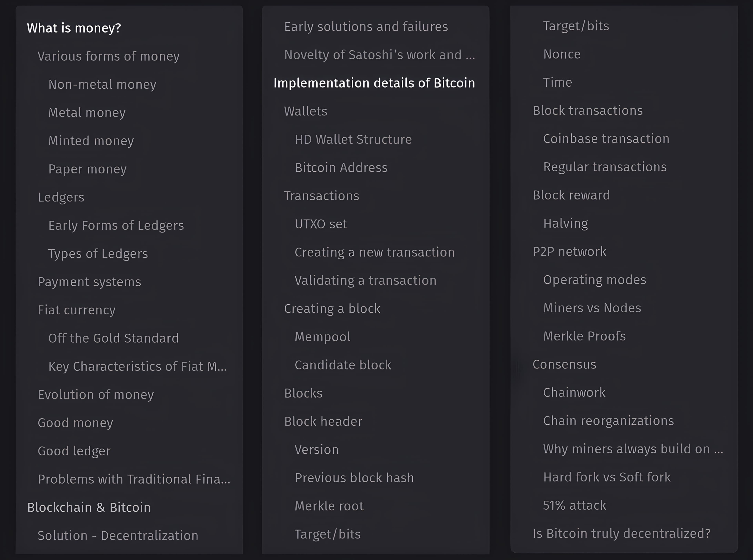The height and width of the screenshot is (560, 753).
Task: Select "Implementation details of Bitcoin" heading
Action: [374, 83]
